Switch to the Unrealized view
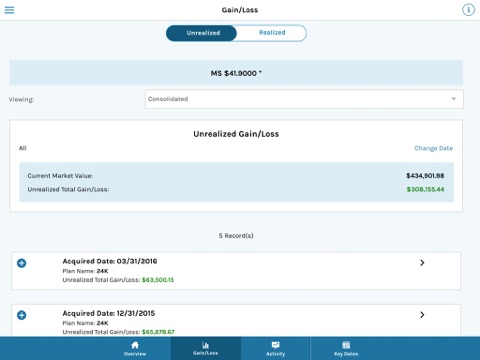The height and width of the screenshot is (360, 480). click(202, 33)
